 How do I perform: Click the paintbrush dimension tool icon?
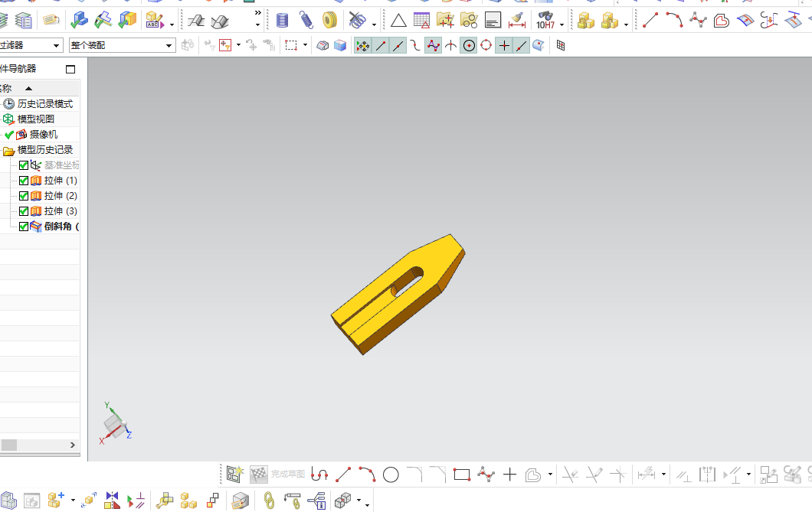pos(517,21)
